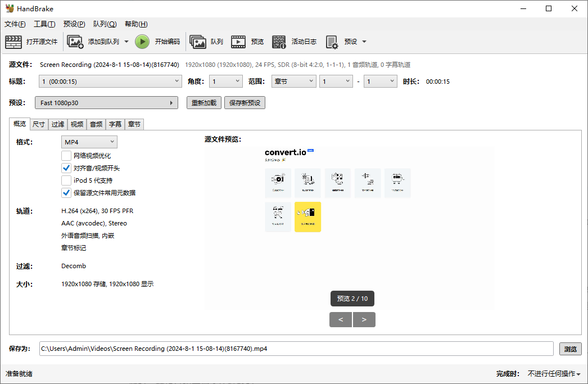Click the 保存新预设 button

[x=245, y=103]
